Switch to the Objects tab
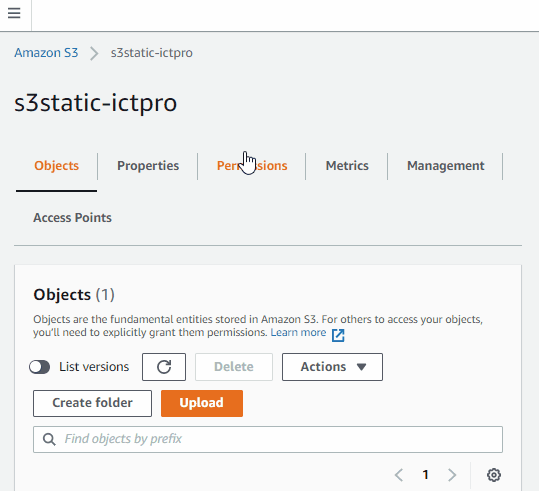539x491 pixels. 56,166
